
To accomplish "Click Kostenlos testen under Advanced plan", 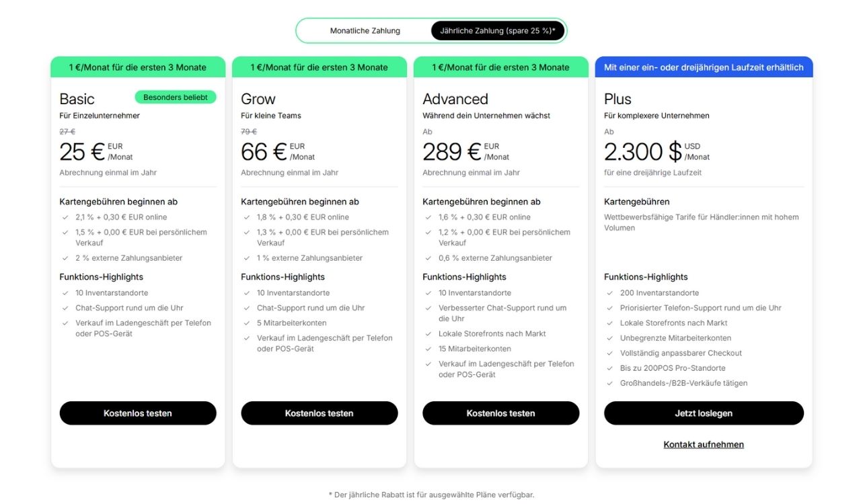I will (501, 413).
